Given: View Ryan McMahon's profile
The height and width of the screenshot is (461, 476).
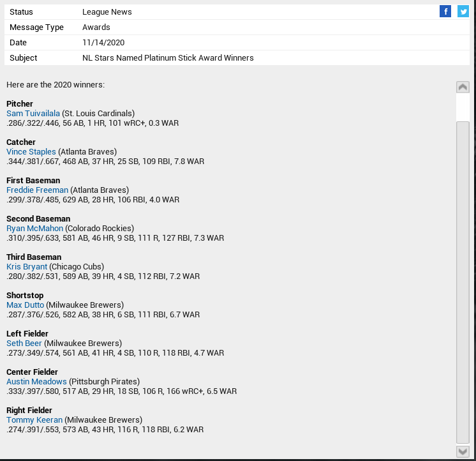Looking at the screenshot, I should [34, 229].
